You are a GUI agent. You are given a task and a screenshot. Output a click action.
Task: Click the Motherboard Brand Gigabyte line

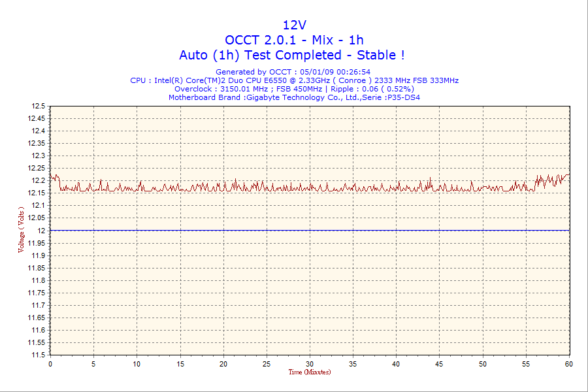[295, 97]
